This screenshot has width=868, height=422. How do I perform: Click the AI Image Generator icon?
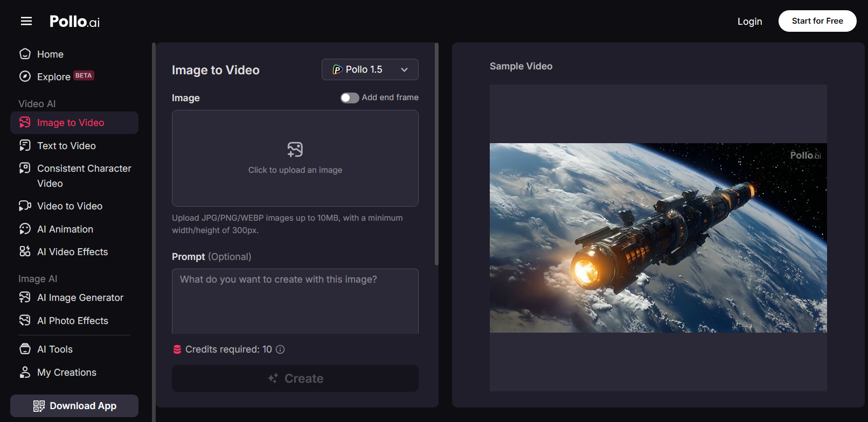pos(25,297)
